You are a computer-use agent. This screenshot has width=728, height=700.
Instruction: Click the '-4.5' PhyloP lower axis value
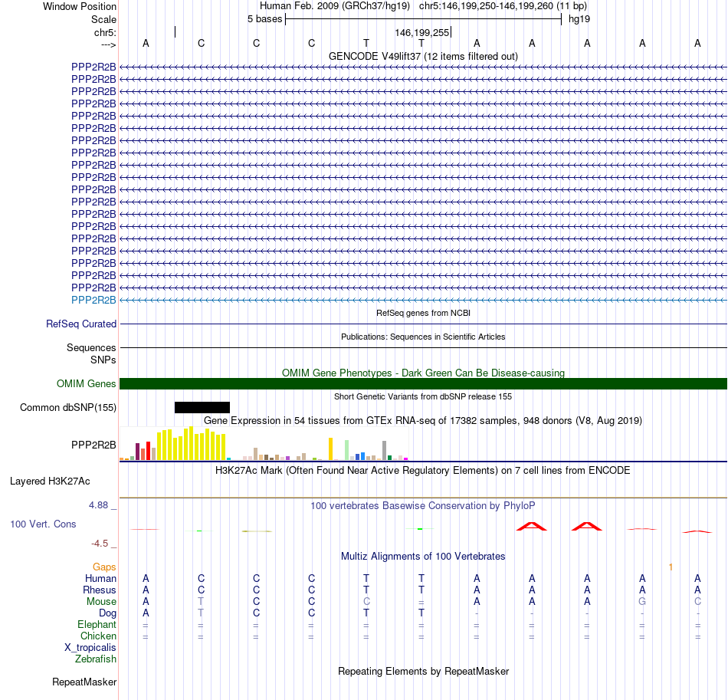pos(100,543)
